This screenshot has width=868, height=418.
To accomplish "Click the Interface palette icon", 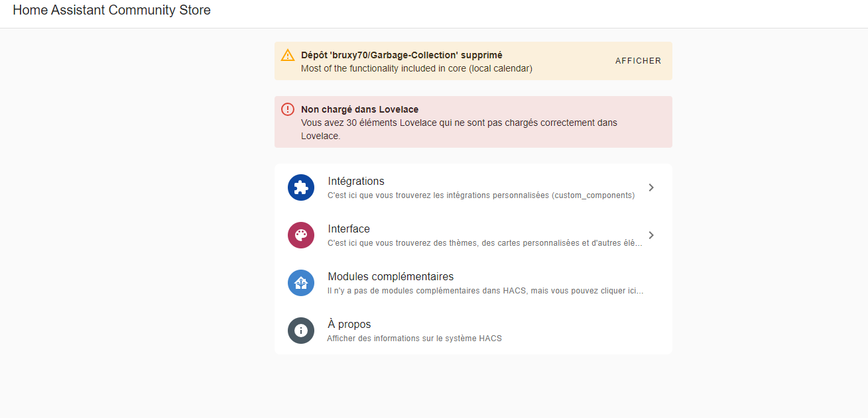I will (x=301, y=235).
